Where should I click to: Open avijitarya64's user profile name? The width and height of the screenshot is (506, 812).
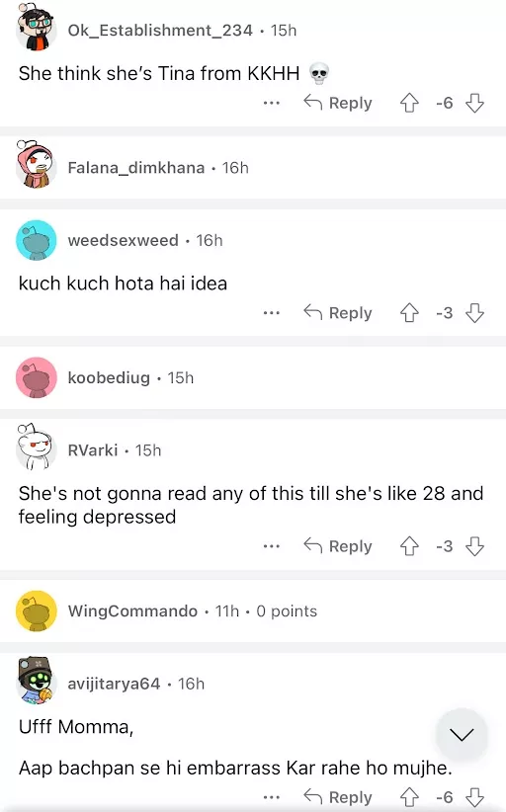click(x=114, y=684)
